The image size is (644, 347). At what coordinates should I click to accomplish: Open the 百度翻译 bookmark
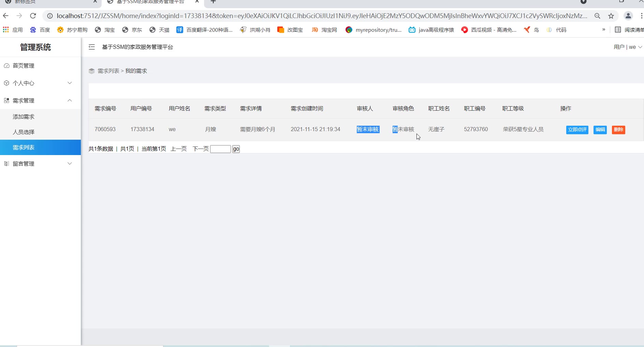pos(204,30)
